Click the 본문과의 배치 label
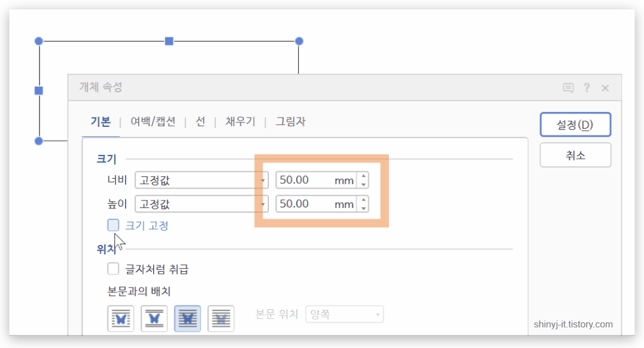The width and height of the screenshot is (644, 348). 139,291
